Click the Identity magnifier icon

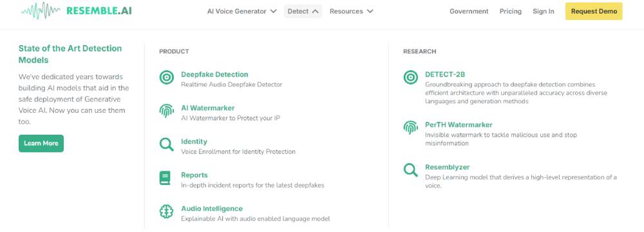[166, 144]
